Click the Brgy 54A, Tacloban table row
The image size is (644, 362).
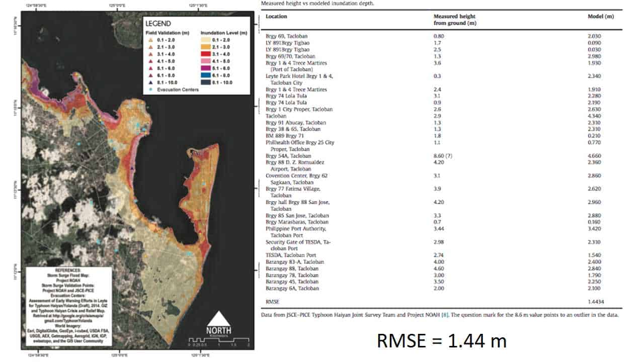[286, 156]
